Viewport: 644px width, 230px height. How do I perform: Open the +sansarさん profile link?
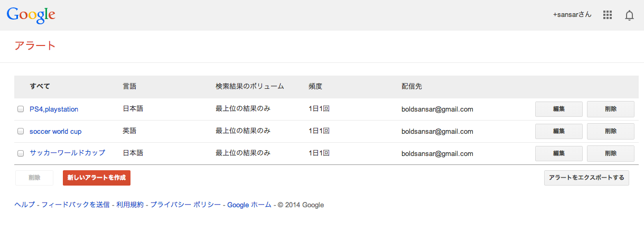[x=572, y=15]
